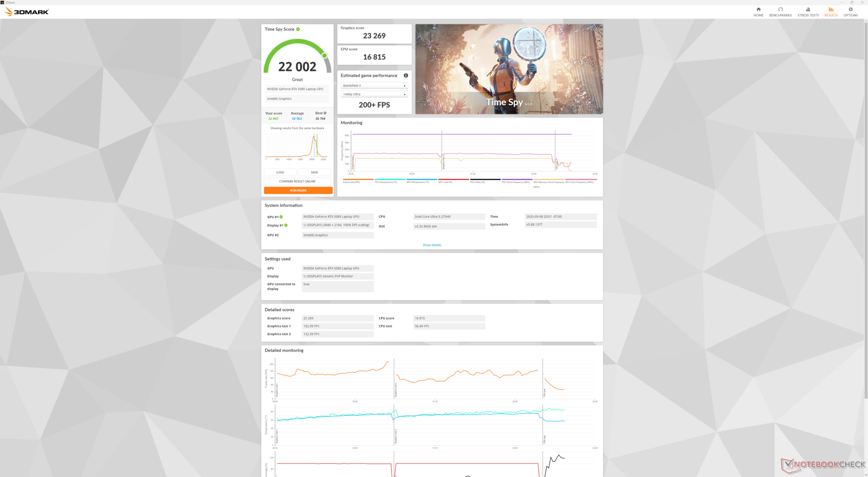Switch to the Results section
Screen dimensions: 868x477
click(x=831, y=12)
